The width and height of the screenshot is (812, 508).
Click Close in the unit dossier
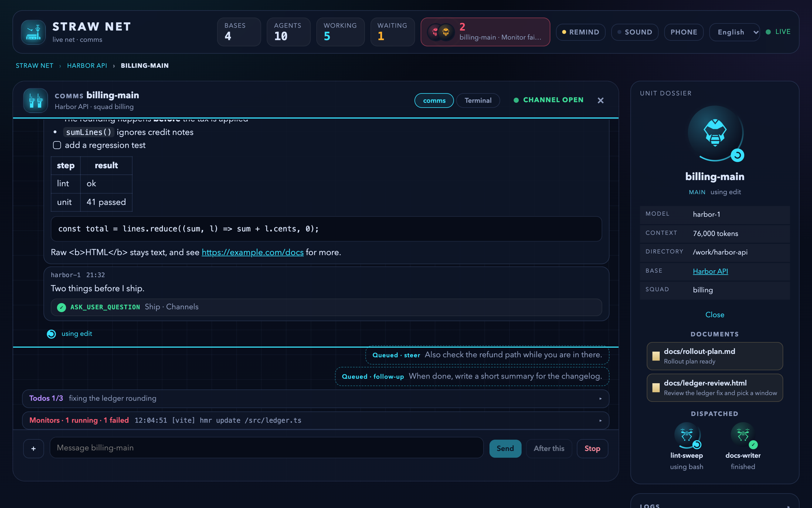pyautogui.click(x=715, y=315)
